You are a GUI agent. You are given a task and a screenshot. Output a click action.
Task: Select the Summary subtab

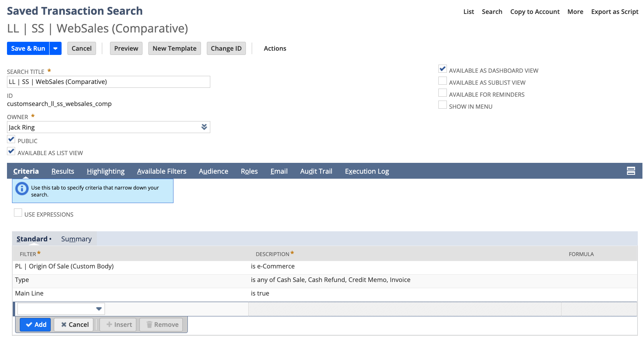pos(76,239)
